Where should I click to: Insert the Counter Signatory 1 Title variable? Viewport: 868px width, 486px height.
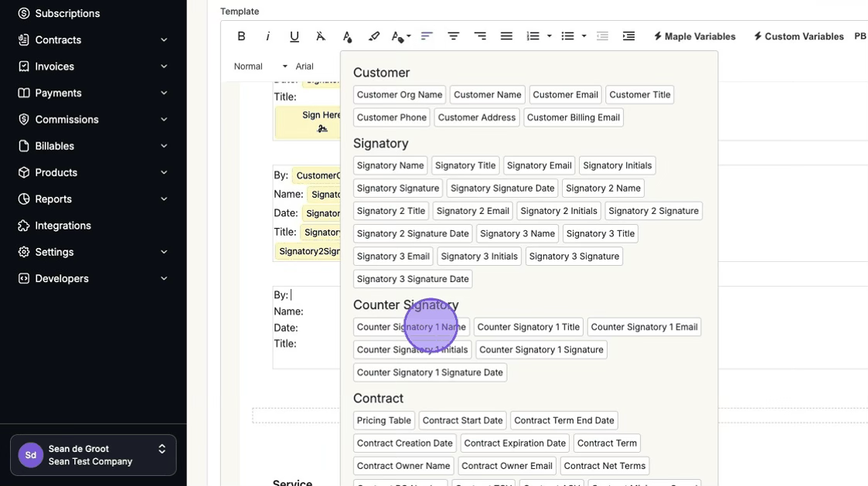click(x=528, y=327)
